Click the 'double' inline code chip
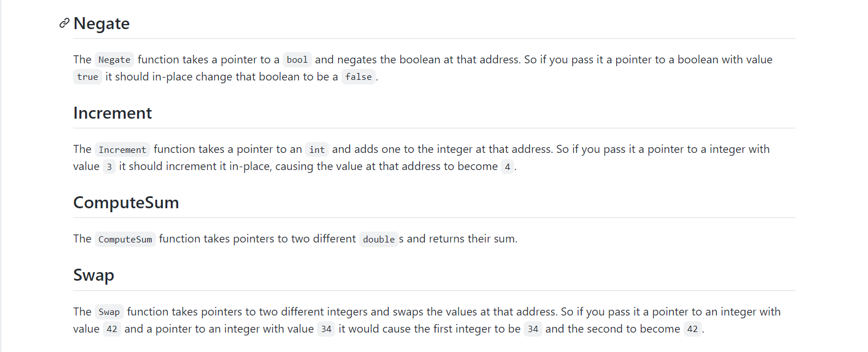 [379, 239]
